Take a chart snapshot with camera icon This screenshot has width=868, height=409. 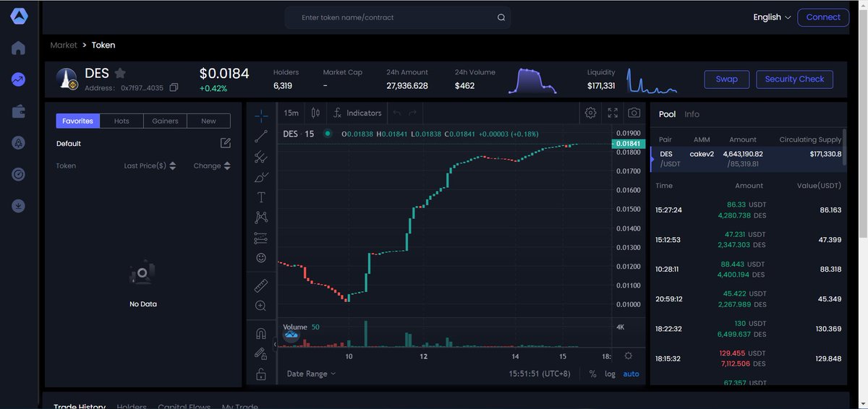(634, 113)
